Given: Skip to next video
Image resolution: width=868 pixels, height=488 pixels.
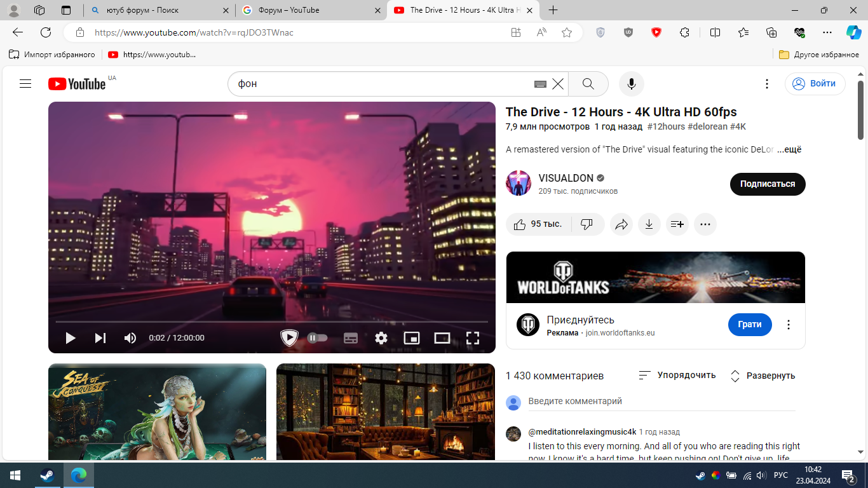Looking at the screenshot, I should tap(100, 338).
